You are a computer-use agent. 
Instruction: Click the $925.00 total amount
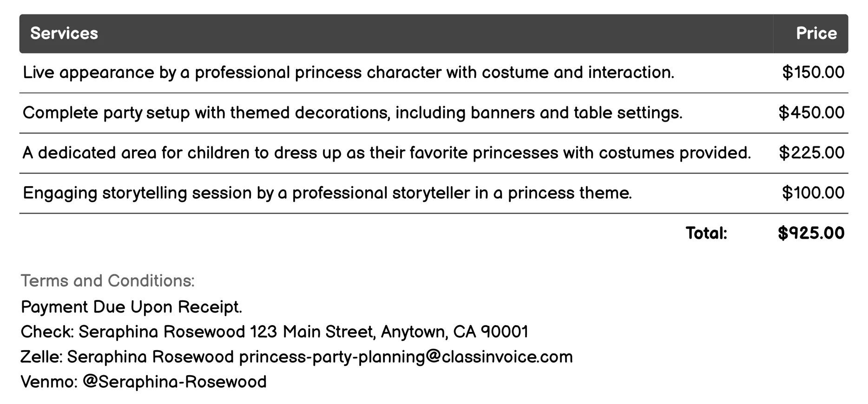811,233
